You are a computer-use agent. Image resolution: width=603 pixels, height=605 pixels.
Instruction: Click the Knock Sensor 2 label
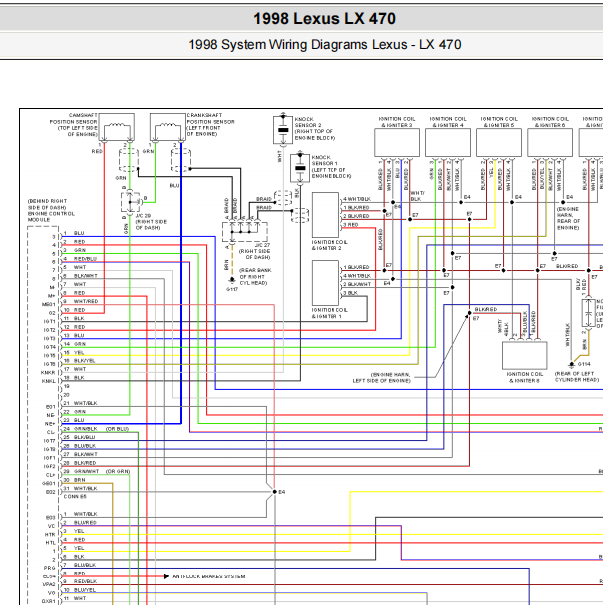[x=315, y=128]
